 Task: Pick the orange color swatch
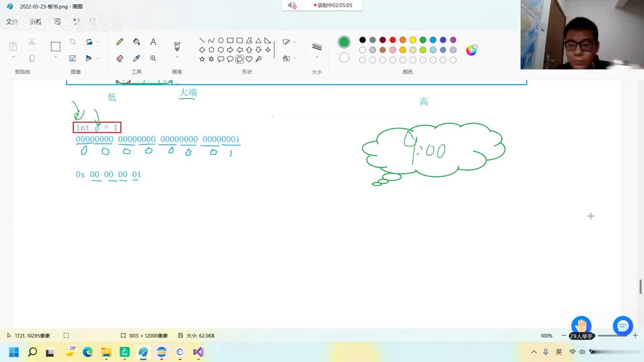[x=403, y=40]
